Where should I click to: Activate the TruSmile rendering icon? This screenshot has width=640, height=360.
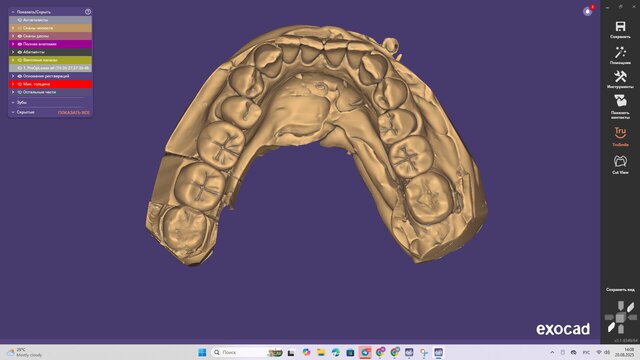[x=620, y=133]
